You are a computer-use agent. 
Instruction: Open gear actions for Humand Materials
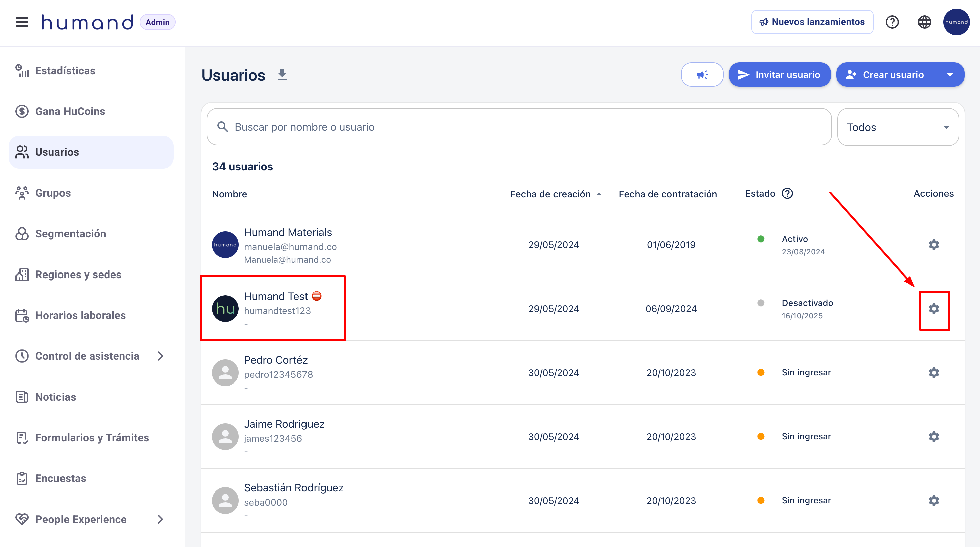934,245
